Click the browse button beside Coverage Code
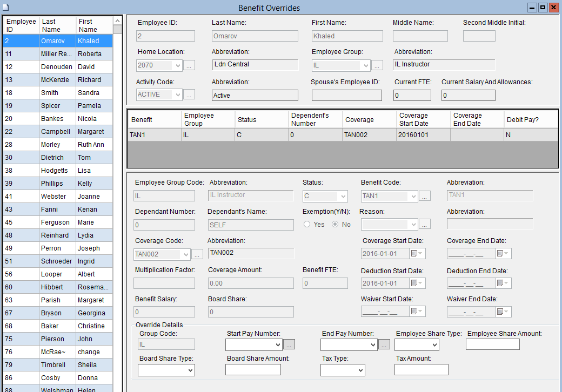Image resolution: width=562 pixels, height=392 pixels. (x=197, y=254)
